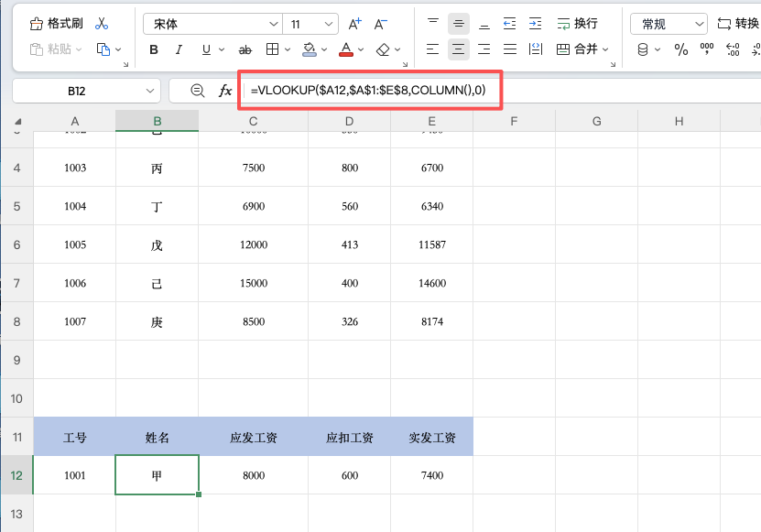This screenshot has width=761, height=532.
Task: Select row 9 header
Action: point(17,360)
